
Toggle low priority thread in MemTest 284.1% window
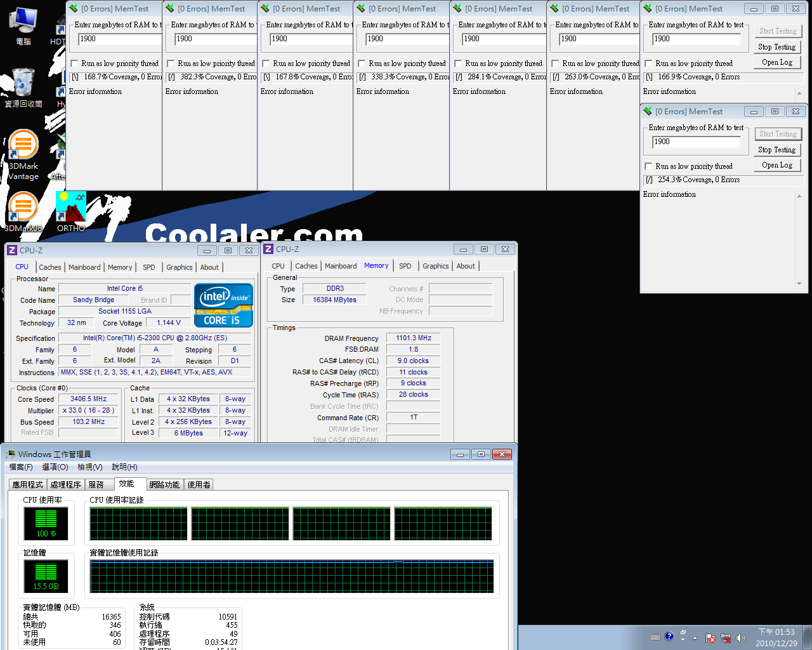tap(458, 63)
